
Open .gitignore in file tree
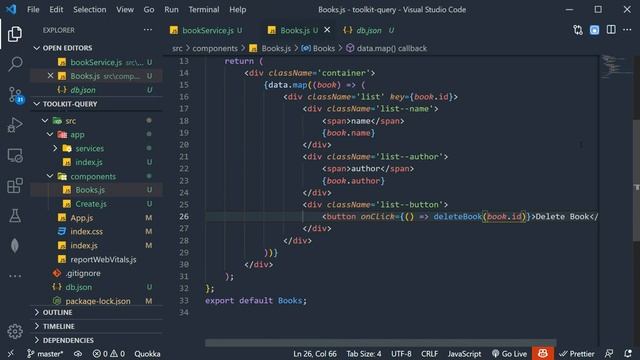pyautogui.click(x=83, y=273)
